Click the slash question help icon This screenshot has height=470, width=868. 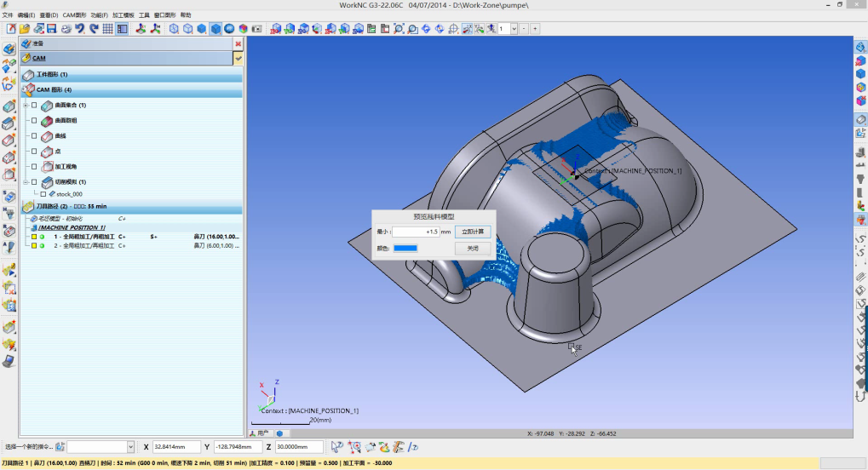[x=413, y=447]
